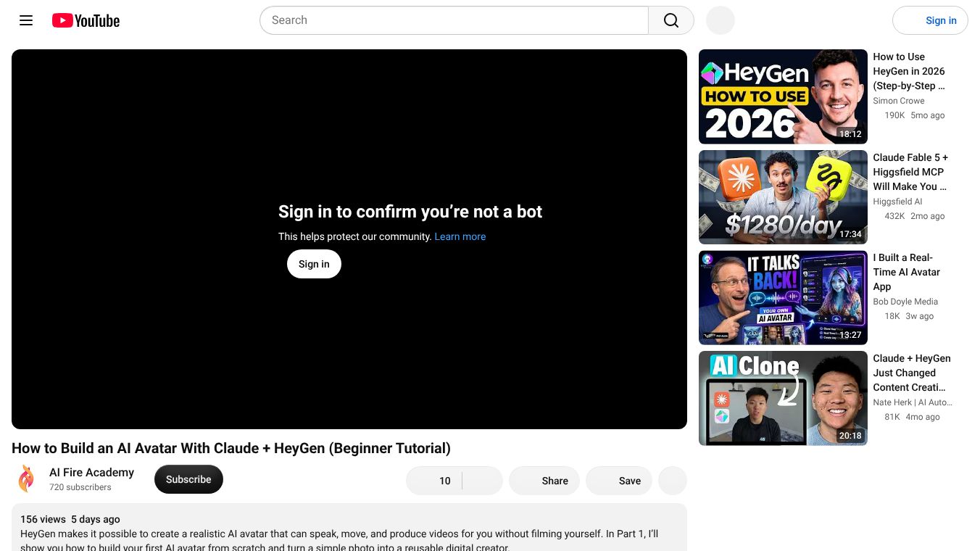The image size is (980, 551).
Task: Click '156 views 5 days ago' text
Action: coord(70,519)
